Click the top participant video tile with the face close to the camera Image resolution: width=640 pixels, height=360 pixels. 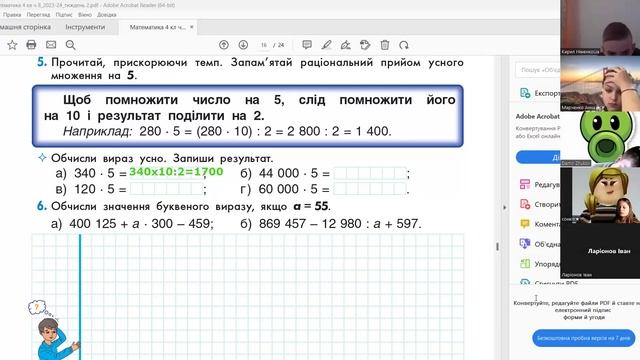(x=600, y=28)
